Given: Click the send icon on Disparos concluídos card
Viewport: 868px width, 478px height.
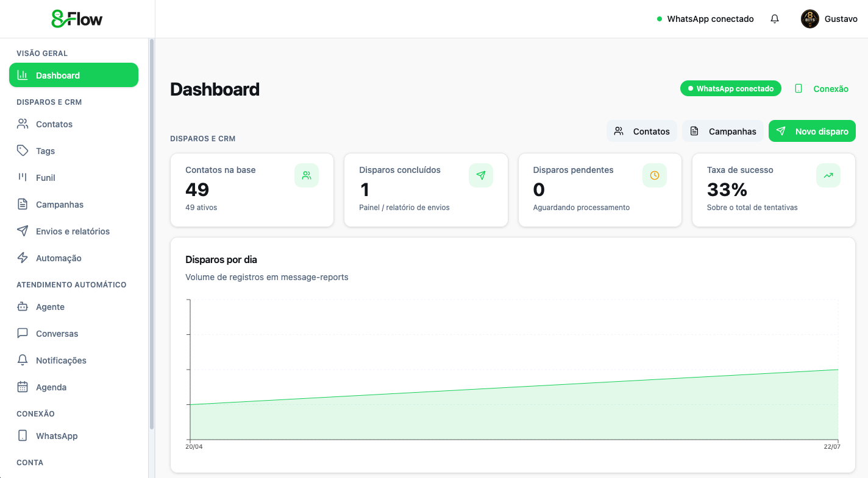Looking at the screenshot, I should (481, 175).
